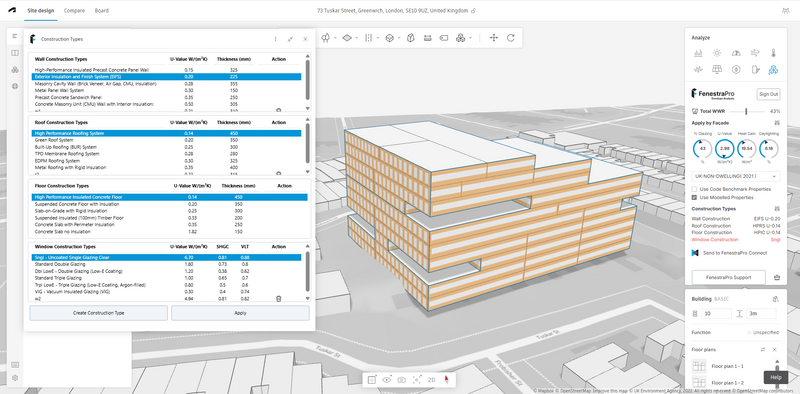The height and width of the screenshot is (394, 800).
Task: Open Floor plan 1 - 1 thumbnail
Action: 699,366
